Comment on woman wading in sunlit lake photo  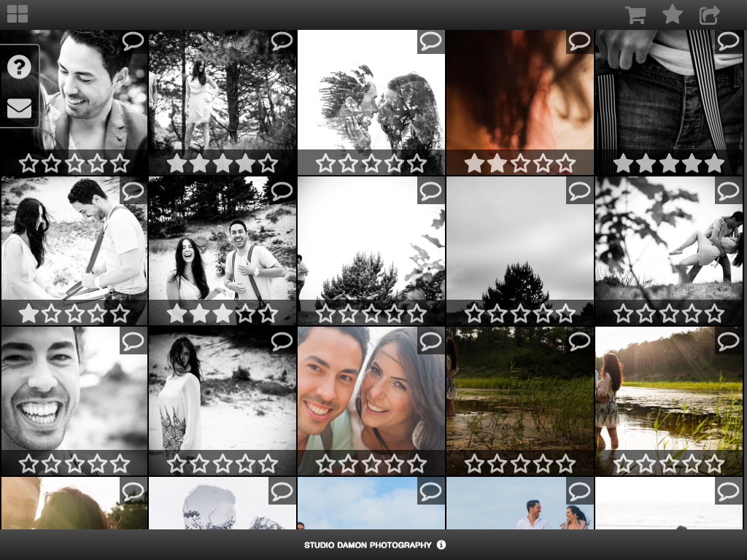pyautogui.click(x=728, y=341)
